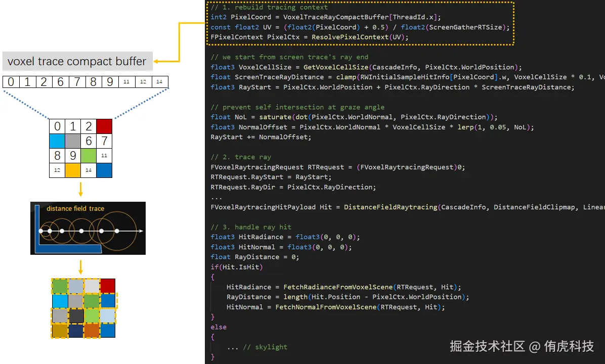Click the "RayStart += NormalOffset;" line
605x364 pixels.
pos(261,137)
